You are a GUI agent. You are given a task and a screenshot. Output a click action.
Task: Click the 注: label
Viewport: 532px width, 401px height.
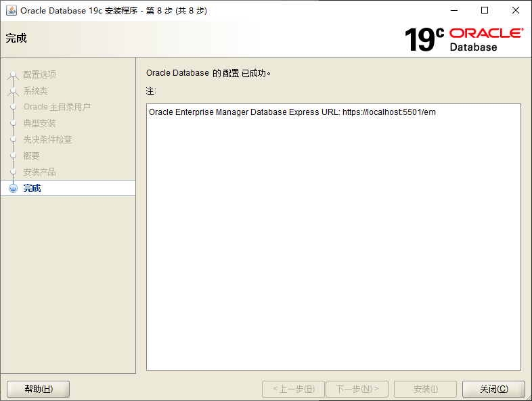click(x=151, y=91)
